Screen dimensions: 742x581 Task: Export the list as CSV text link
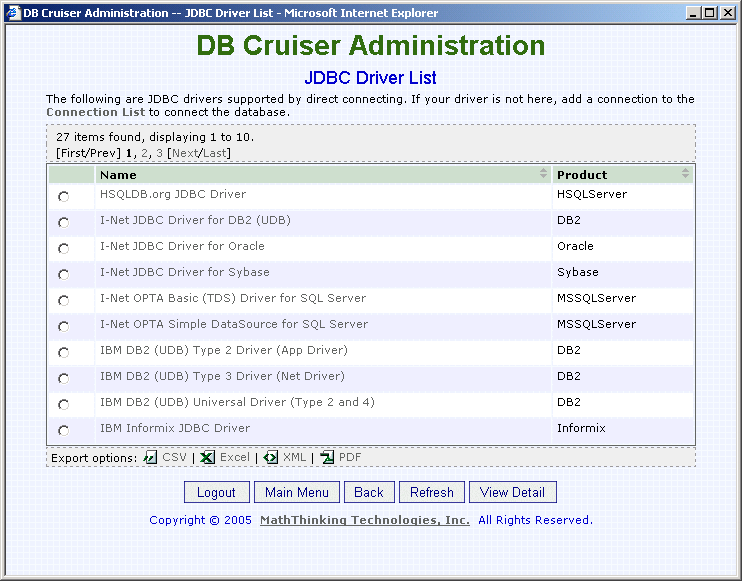point(175,457)
